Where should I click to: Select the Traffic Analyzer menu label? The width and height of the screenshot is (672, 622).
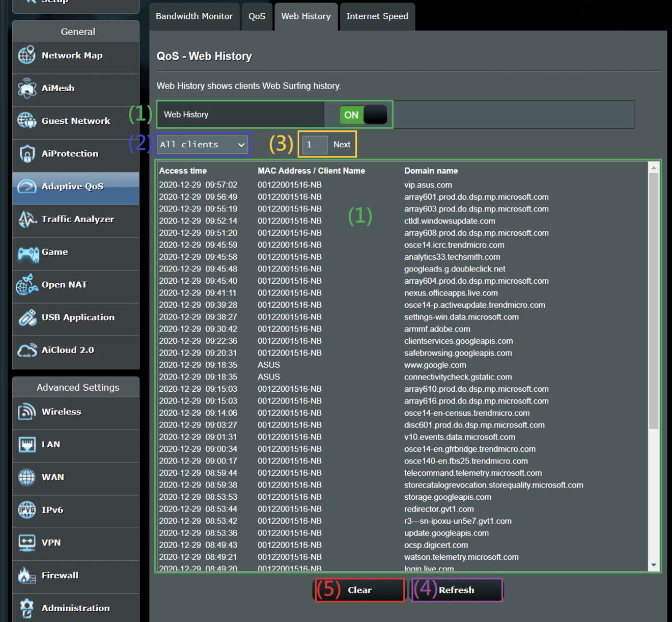tap(78, 219)
